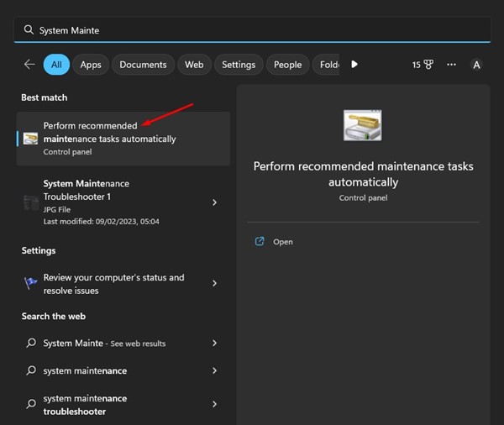
Task: Go back with the left arrow icon
Action: (x=29, y=65)
